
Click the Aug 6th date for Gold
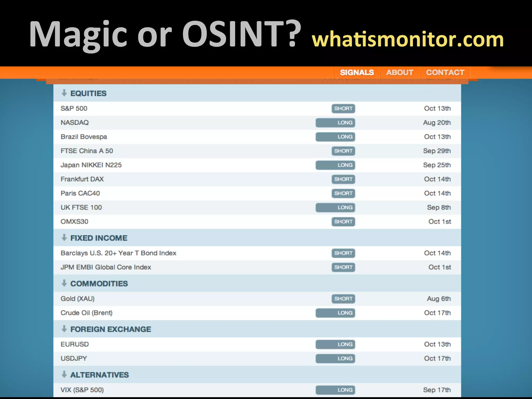(439, 299)
